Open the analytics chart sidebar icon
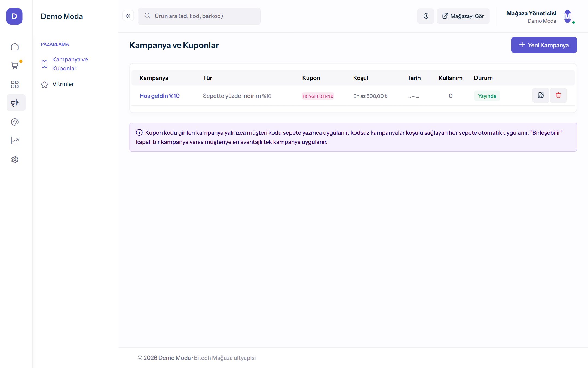 15,141
